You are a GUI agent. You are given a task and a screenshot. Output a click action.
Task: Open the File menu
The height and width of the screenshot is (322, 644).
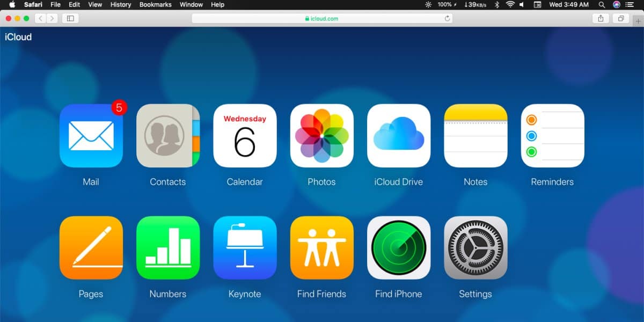pyautogui.click(x=55, y=4)
